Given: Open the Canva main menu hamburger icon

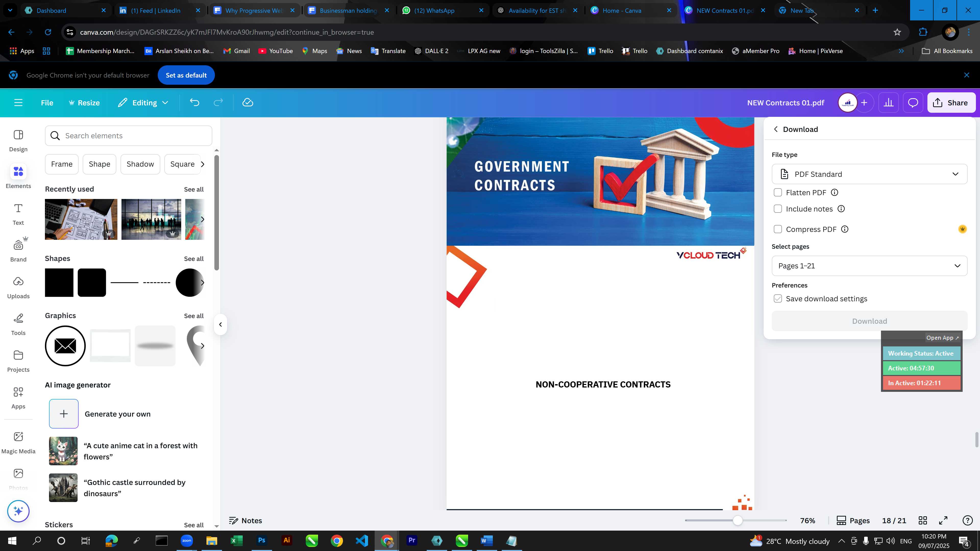Looking at the screenshot, I should tap(18, 103).
